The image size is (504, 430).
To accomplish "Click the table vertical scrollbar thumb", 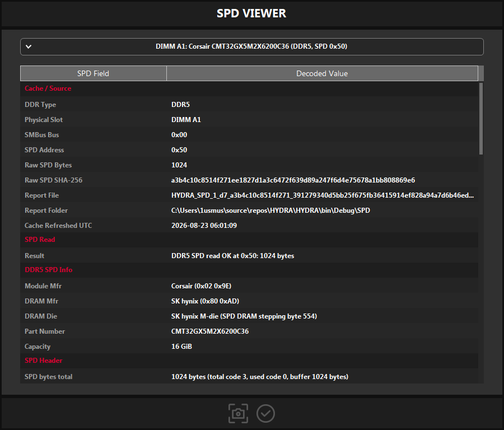I will (481, 119).
